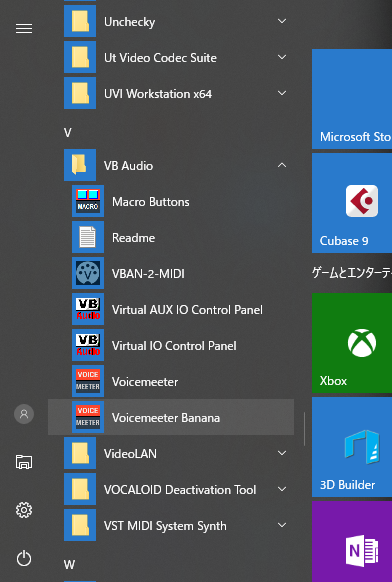Click the UVI Workstation x64 name

pyautogui.click(x=158, y=94)
